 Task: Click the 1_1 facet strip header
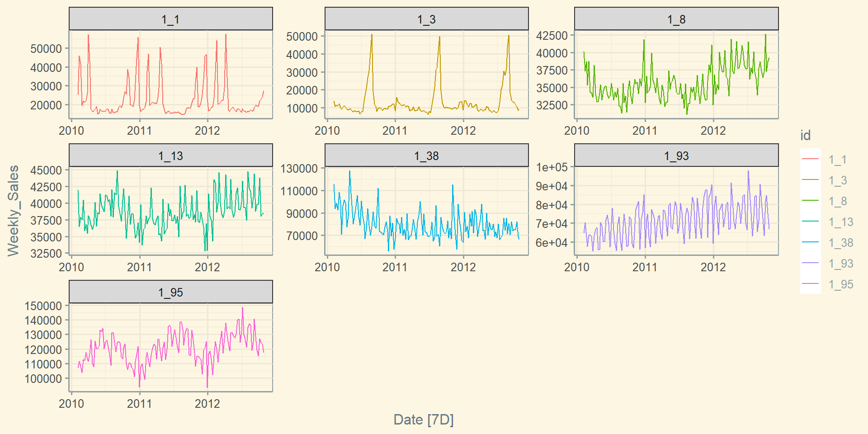(170, 19)
